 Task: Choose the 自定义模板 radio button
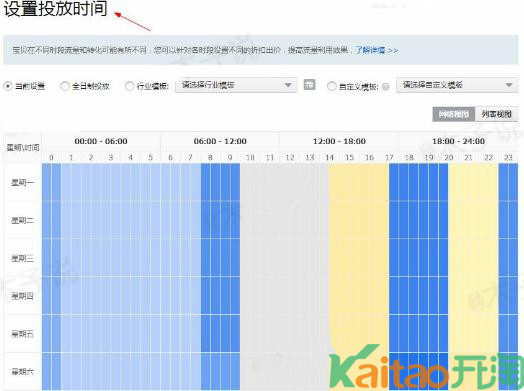click(331, 86)
